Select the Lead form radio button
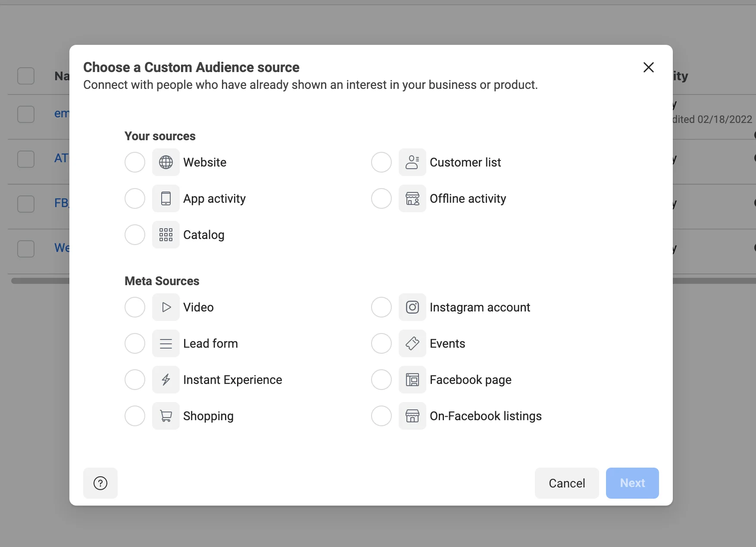 [135, 343]
